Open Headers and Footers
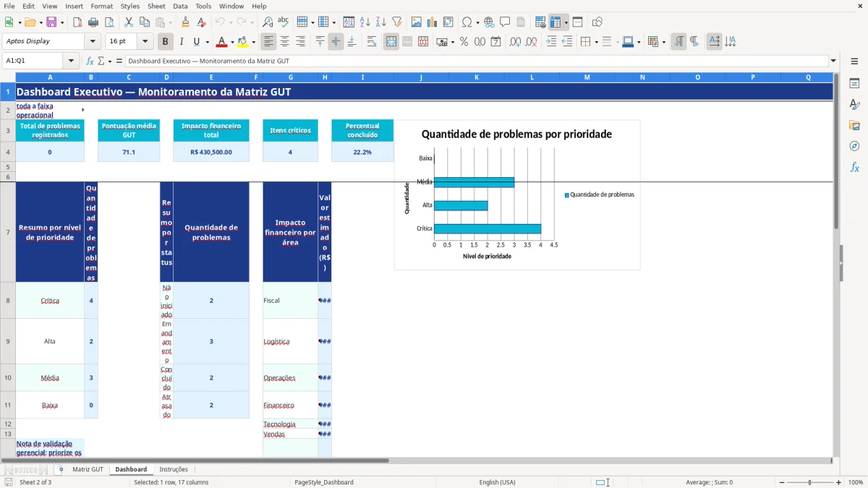868x488 pixels. pos(521,22)
